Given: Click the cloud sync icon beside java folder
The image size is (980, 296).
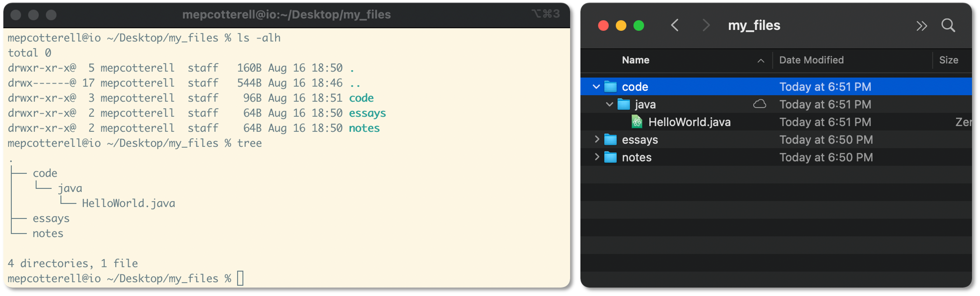Looking at the screenshot, I should point(759,104).
